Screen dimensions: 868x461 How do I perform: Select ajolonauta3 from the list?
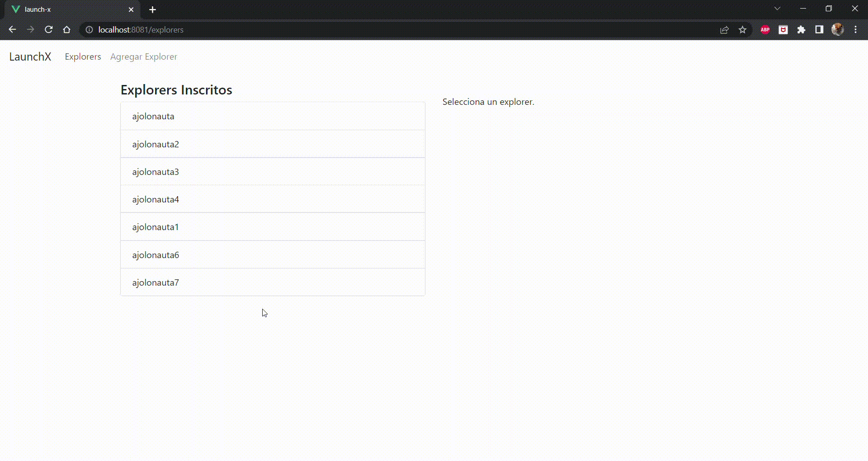pos(272,172)
